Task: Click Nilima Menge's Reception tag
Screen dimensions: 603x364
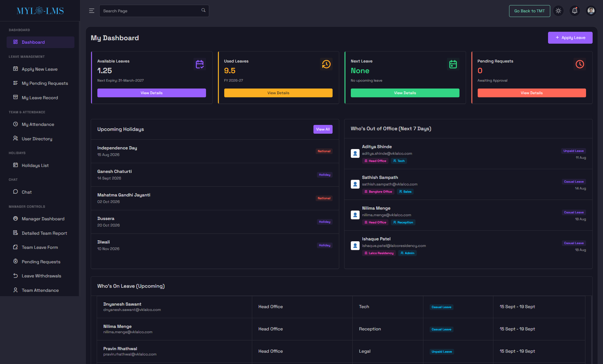Action: click(403, 222)
